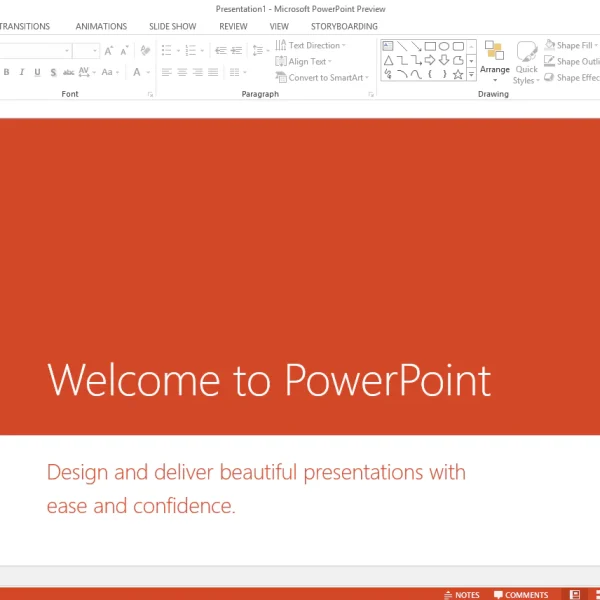
Task: Select Curve shape
Action: point(416,74)
